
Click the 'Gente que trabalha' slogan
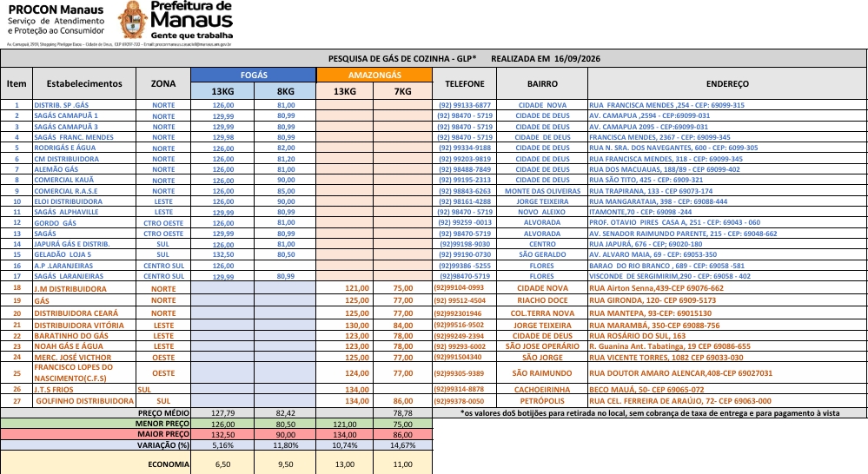[192, 36]
